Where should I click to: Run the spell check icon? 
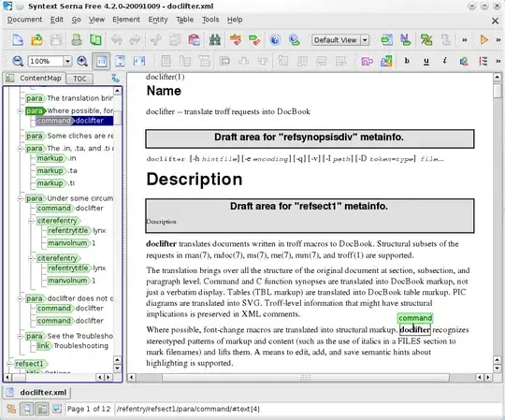[236, 40]
